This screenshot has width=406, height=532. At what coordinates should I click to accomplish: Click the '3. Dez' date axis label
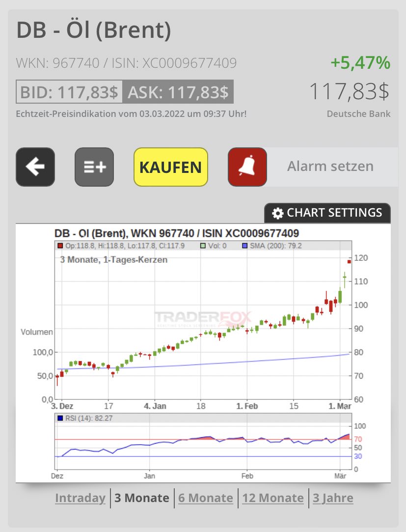pos(62,406)
